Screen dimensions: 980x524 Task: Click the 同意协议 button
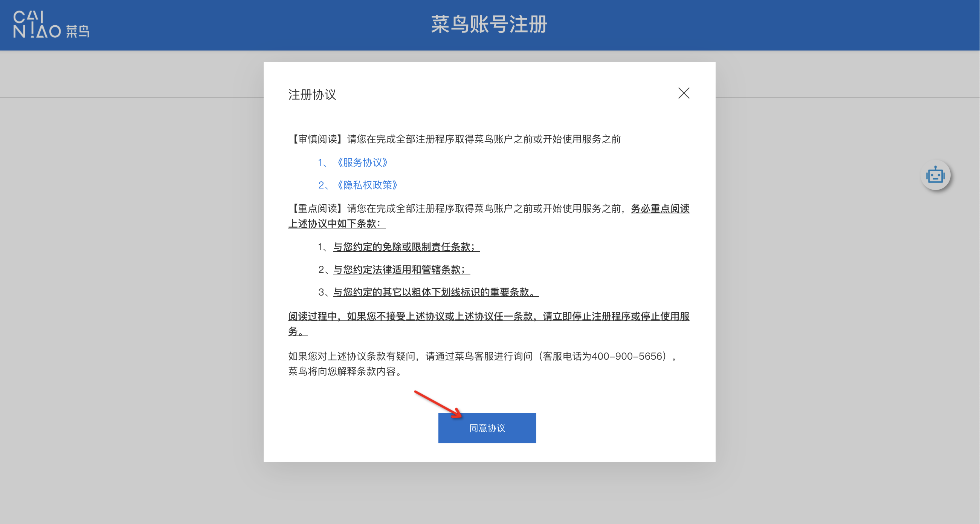point(487,428)
